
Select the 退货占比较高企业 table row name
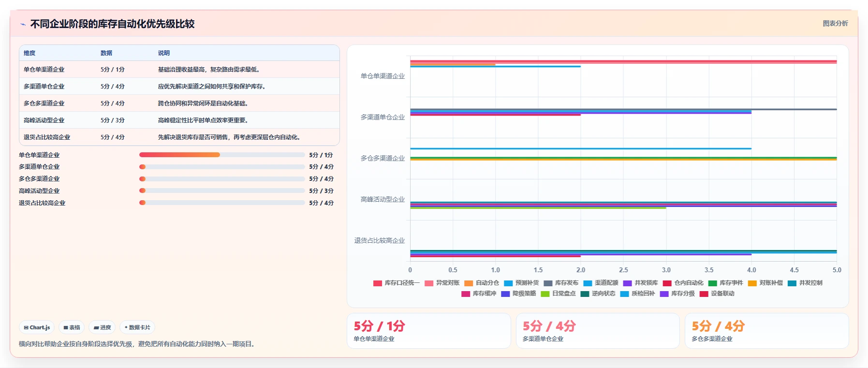tap(47, 137)
